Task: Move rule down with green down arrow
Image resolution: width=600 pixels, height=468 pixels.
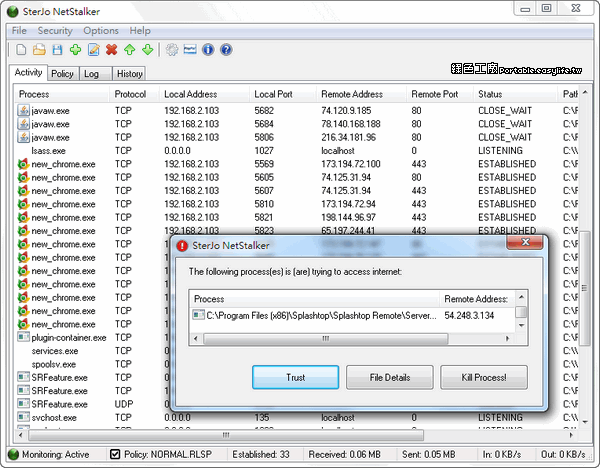Action: pos(148,50)
